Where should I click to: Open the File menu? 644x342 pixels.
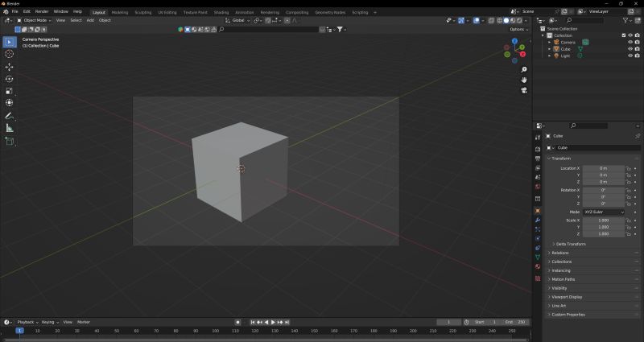tap(14, 11)
